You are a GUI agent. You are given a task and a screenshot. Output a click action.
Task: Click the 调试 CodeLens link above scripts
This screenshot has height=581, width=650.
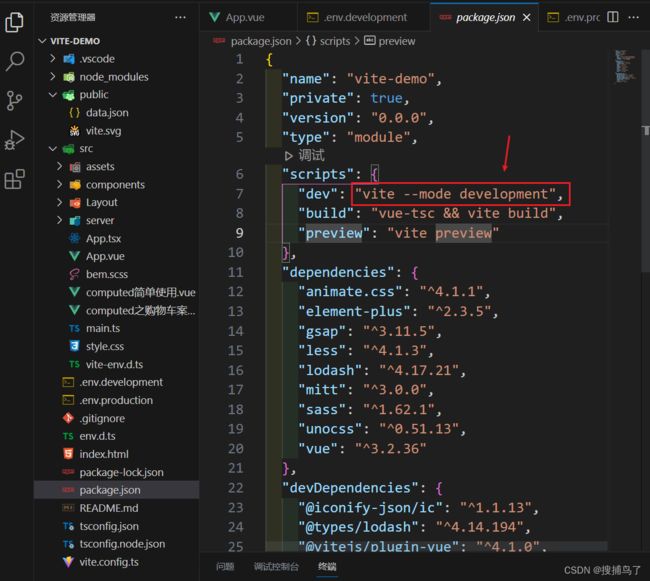(x=311, y=155)
